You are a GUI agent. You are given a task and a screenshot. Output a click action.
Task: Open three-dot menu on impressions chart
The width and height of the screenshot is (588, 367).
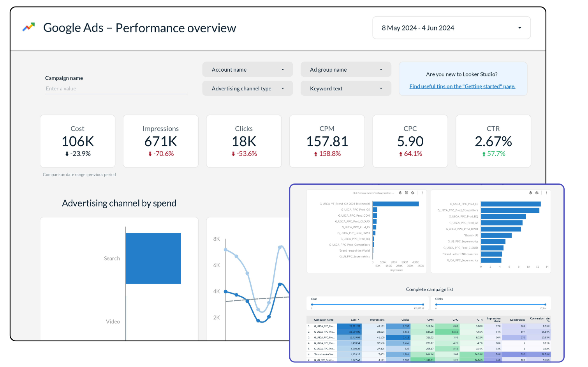[x=422, y=193]
